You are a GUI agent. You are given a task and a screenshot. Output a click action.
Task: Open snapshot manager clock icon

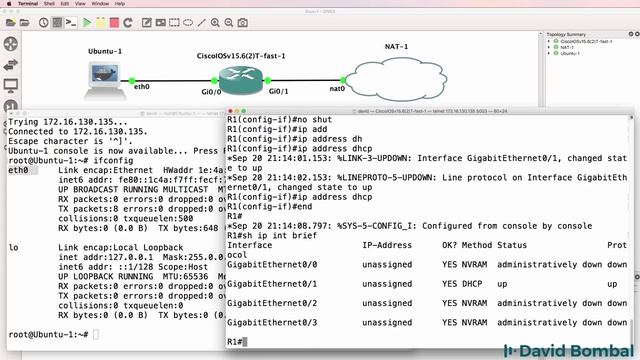point(43,22)
